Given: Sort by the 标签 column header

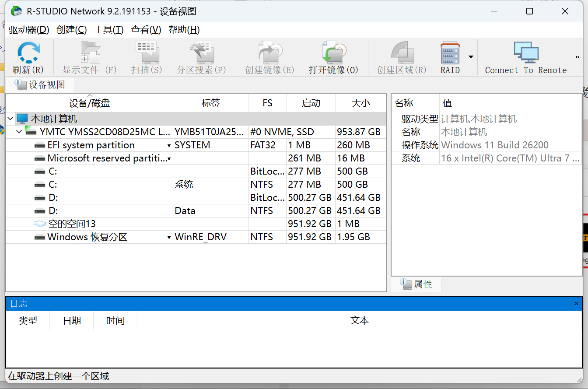Looking at the screenshot, I should click(x=211, y=103).
